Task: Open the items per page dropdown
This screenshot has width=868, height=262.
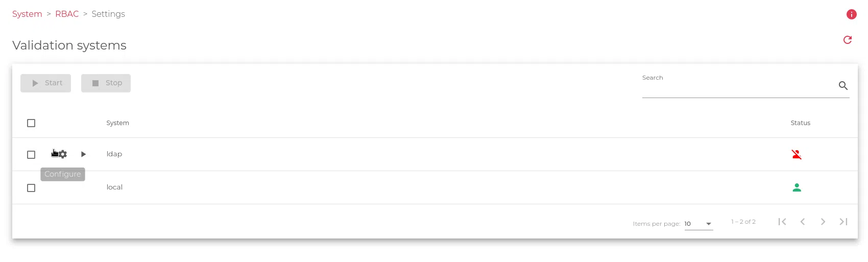Action: 698,224
